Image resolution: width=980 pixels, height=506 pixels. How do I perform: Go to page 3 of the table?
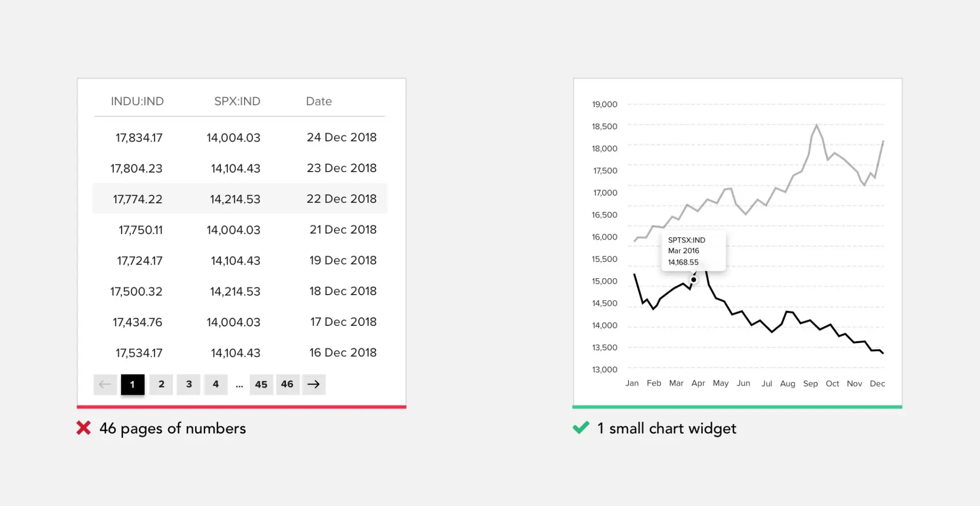(189, 384)
